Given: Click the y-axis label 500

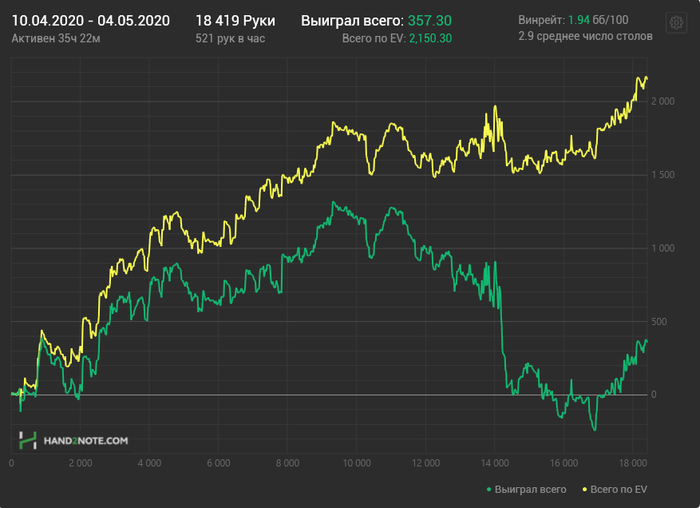Looking at the screenshot, I should click(x=659, y=321).
